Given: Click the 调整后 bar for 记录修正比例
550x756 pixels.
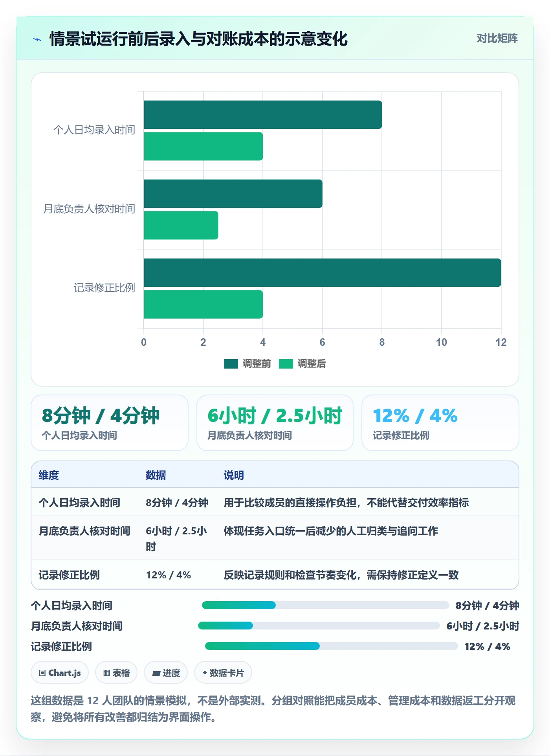Looking at the screenshot, I should 203,304.
